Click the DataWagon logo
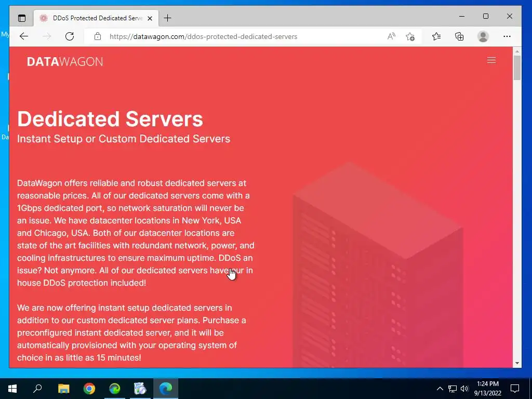532x399 pixels. coord(65,61)
